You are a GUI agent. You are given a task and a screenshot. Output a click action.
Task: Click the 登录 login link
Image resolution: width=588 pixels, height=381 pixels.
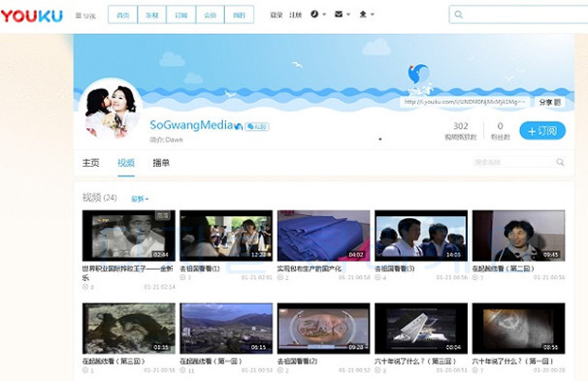pyautogui.click(x=276, y=15)
